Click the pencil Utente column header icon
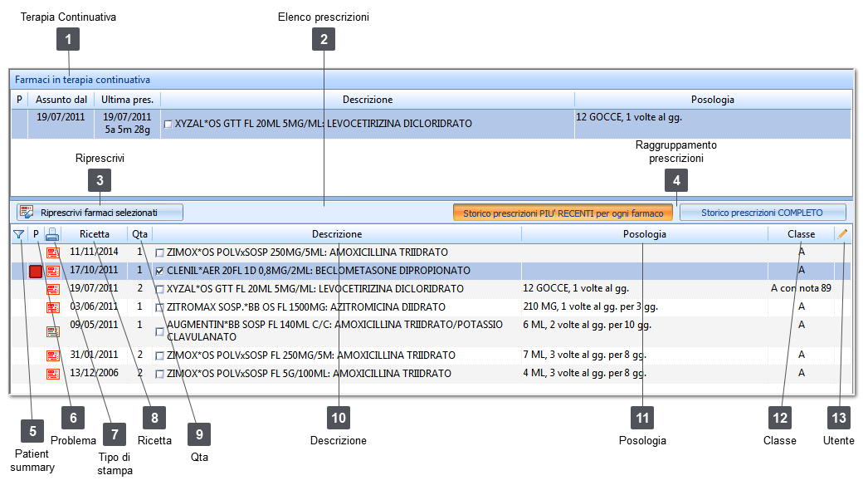 [842, 234]
